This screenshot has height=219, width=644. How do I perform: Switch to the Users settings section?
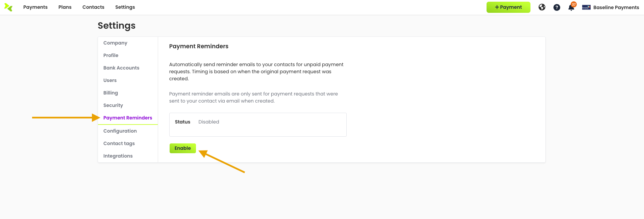[110, 80]
